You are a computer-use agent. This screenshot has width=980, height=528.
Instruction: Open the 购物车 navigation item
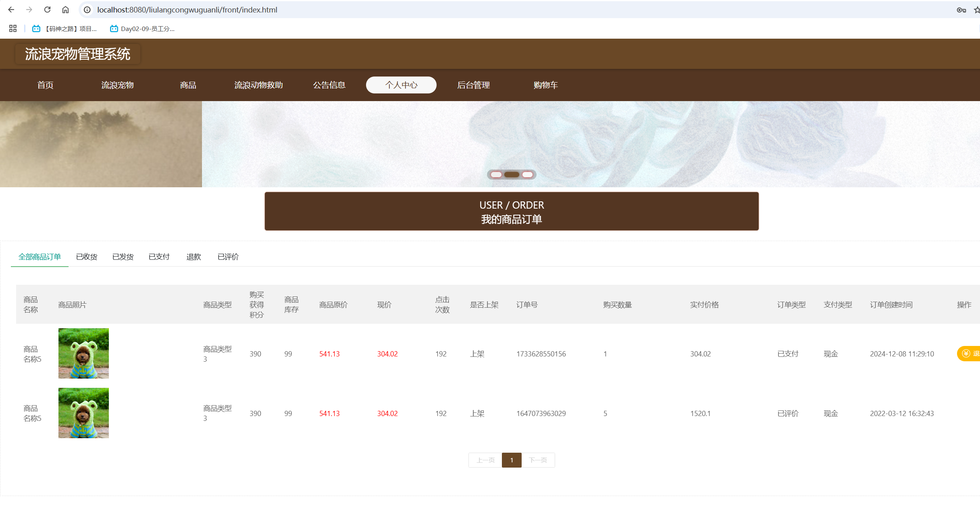point(545,85)
